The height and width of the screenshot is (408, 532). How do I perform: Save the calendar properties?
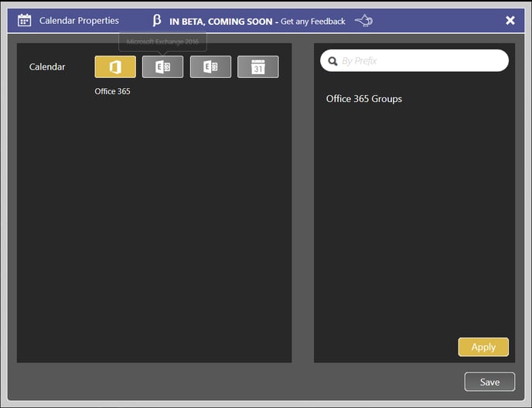[489, 382]
